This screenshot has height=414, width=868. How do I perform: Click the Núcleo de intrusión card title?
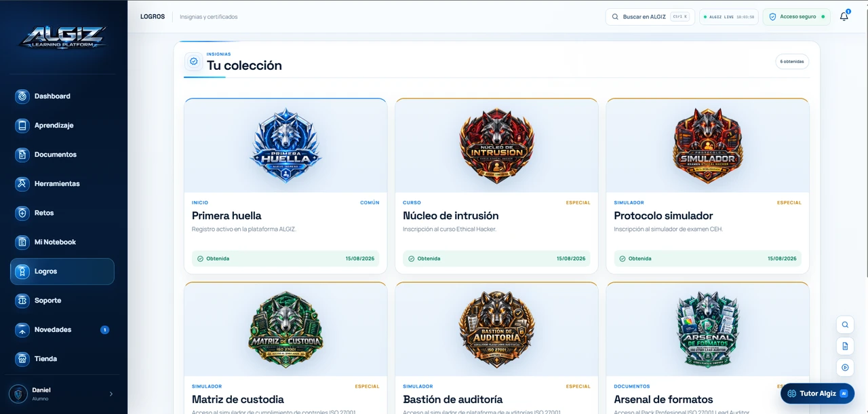tap(450, 216)
